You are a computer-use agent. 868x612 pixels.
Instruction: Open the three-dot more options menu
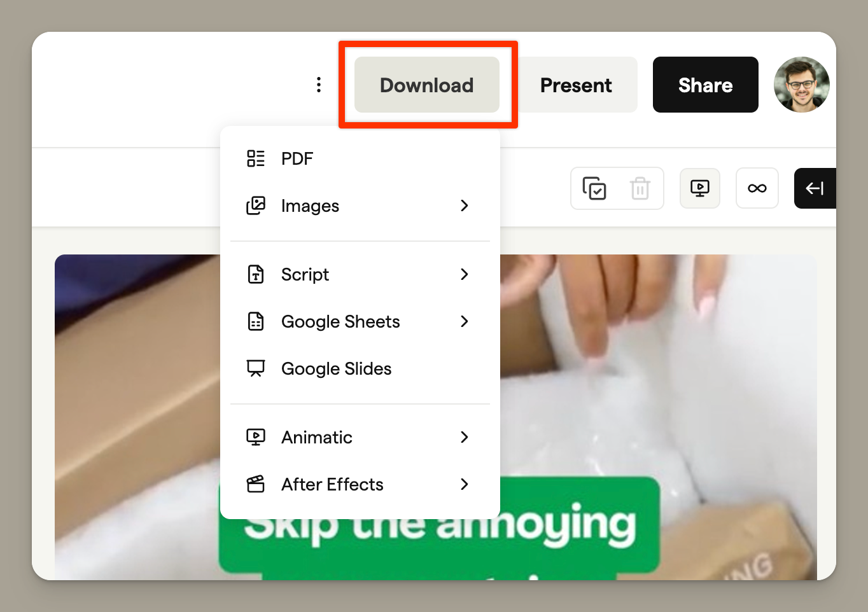point(319,85)
